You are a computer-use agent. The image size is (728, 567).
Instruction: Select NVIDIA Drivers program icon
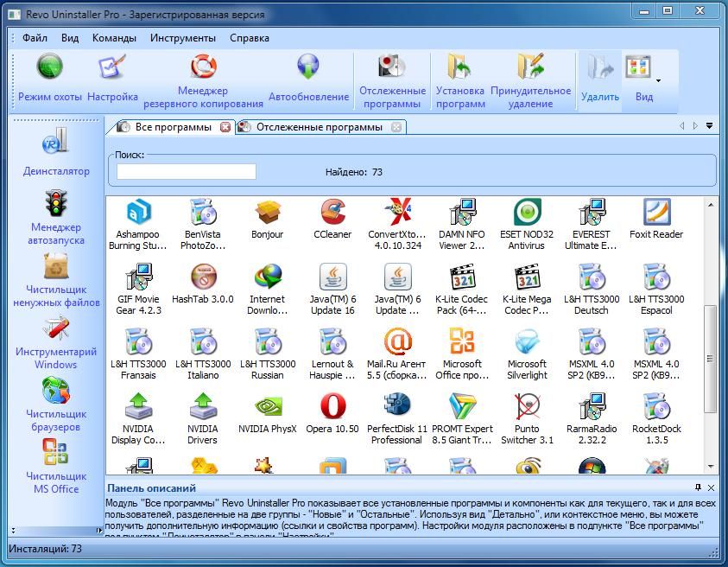[x=203, y=406]
